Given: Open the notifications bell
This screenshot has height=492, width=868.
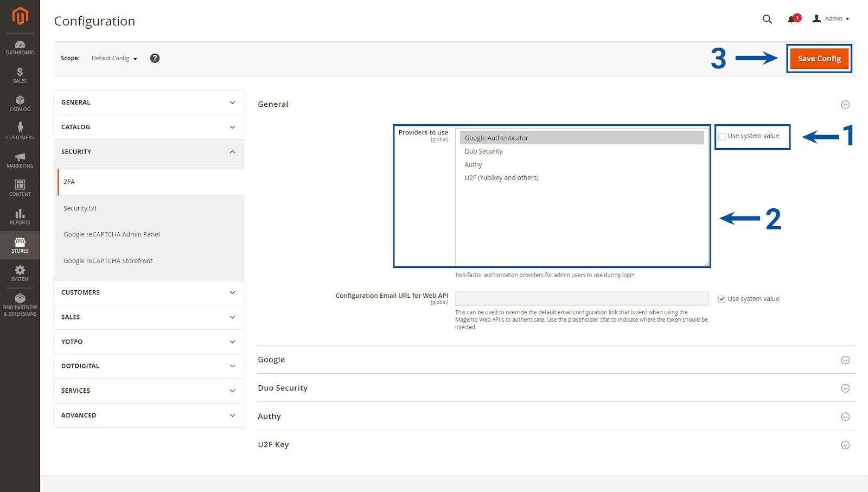Looking at the screenshot, I should coord(793,19).
